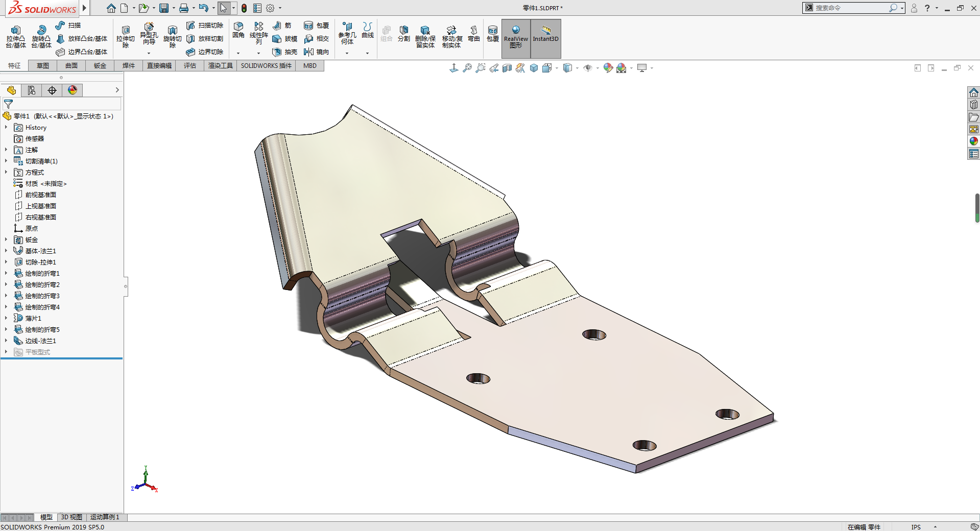The height and width of the screenshot is (531, 980).
Task: Click the Edit Appearance color ball icon
Action: click(x=608, y=68)
